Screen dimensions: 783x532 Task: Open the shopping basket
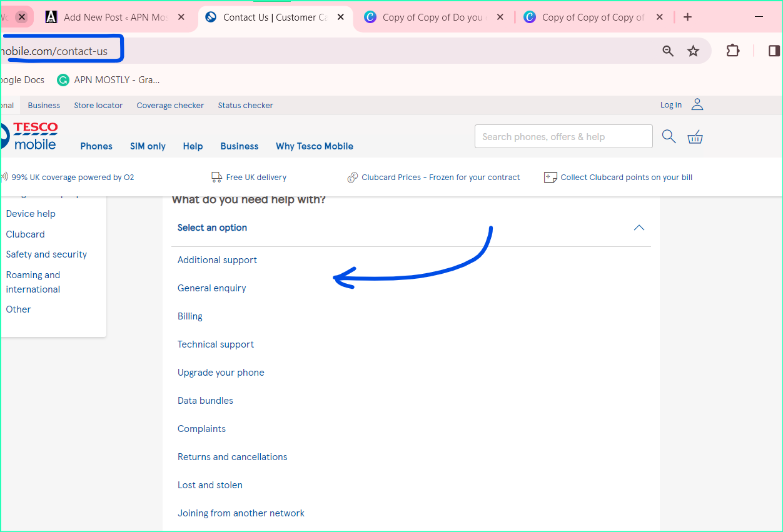(x=695, y=137)
